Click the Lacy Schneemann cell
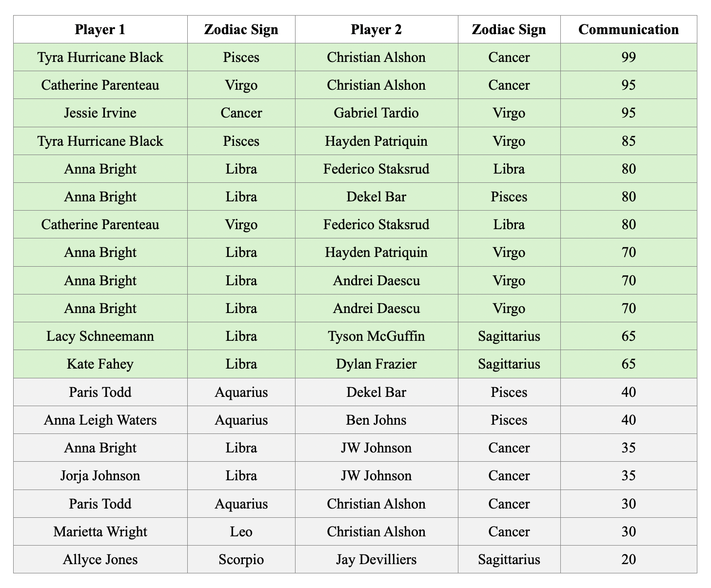This screenshot has height=588, width=711. click(x=100, y=336)
